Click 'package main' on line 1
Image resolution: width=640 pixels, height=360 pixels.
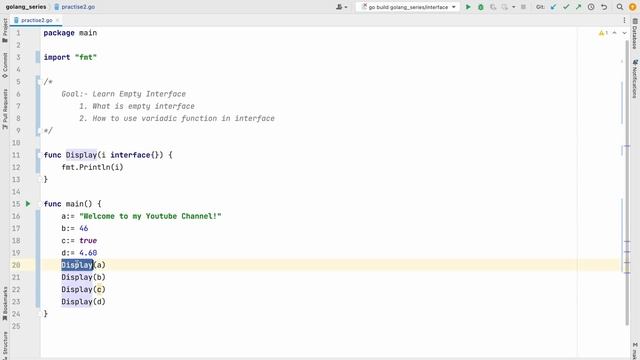click(x=70, y=33)
